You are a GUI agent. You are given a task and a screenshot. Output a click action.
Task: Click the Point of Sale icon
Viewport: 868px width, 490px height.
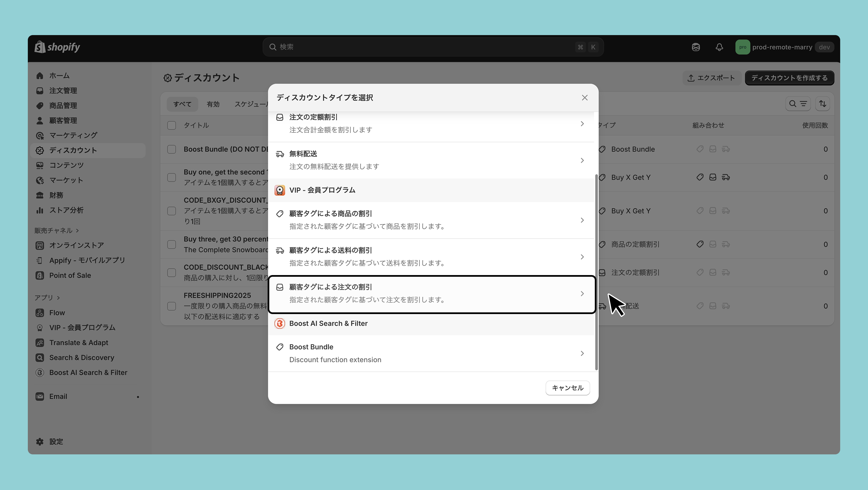click(40, 275)
